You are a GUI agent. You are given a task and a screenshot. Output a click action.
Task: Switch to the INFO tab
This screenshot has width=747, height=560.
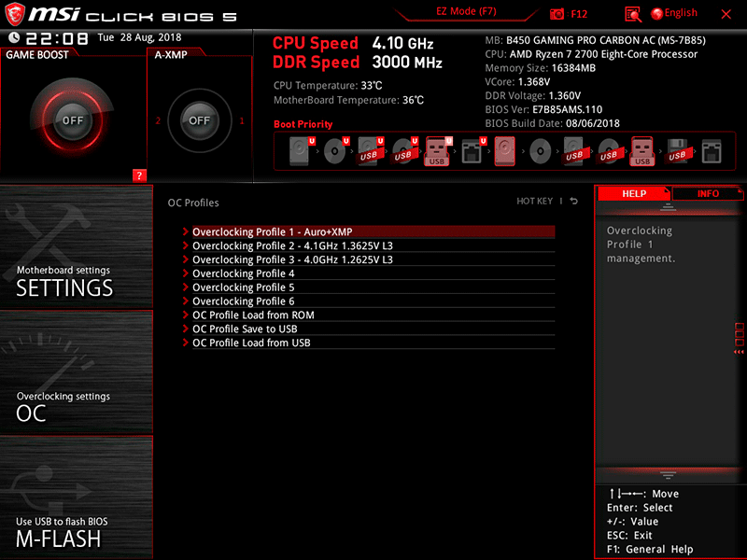point(708,193)
